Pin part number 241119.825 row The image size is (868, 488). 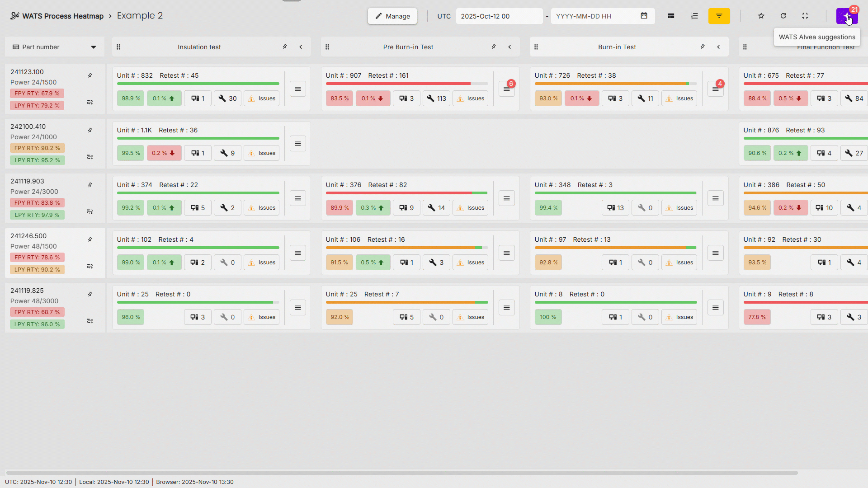pos(90,294)
